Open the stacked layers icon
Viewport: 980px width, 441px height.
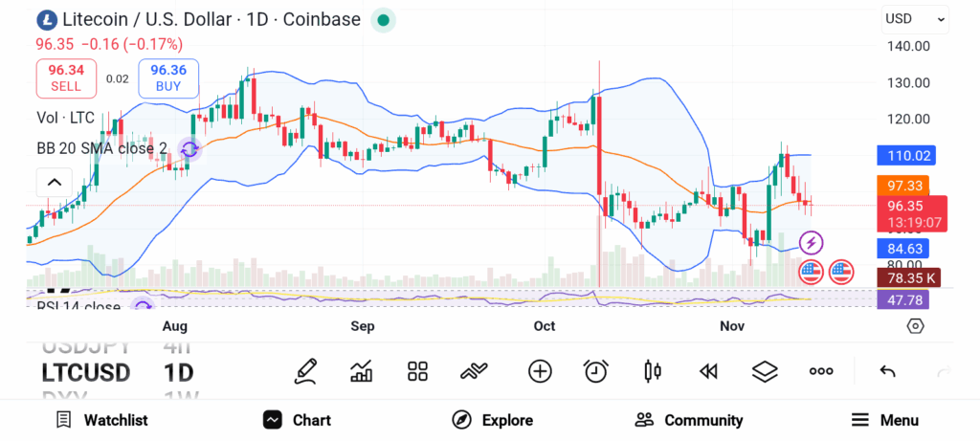point(764,371)
